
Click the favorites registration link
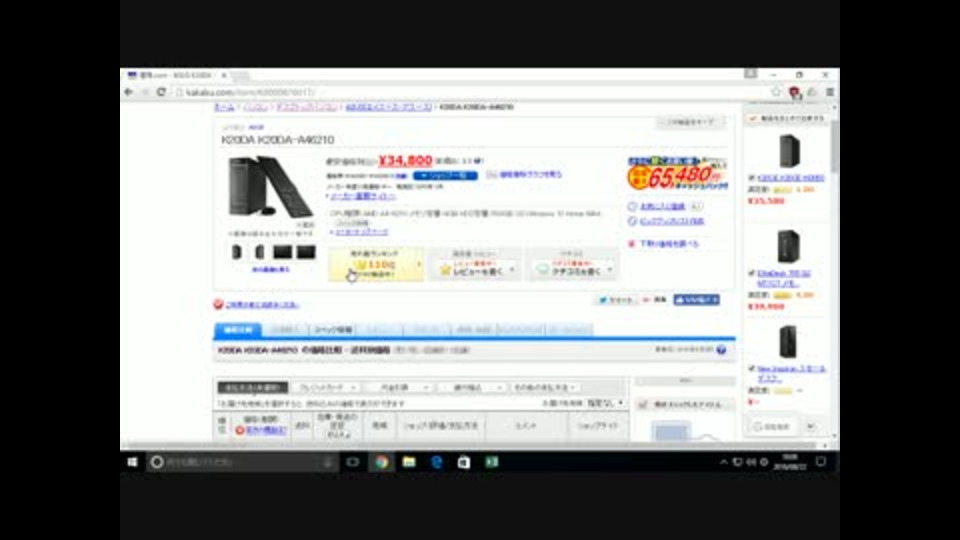pyautogui.click(x=662, y=206)
